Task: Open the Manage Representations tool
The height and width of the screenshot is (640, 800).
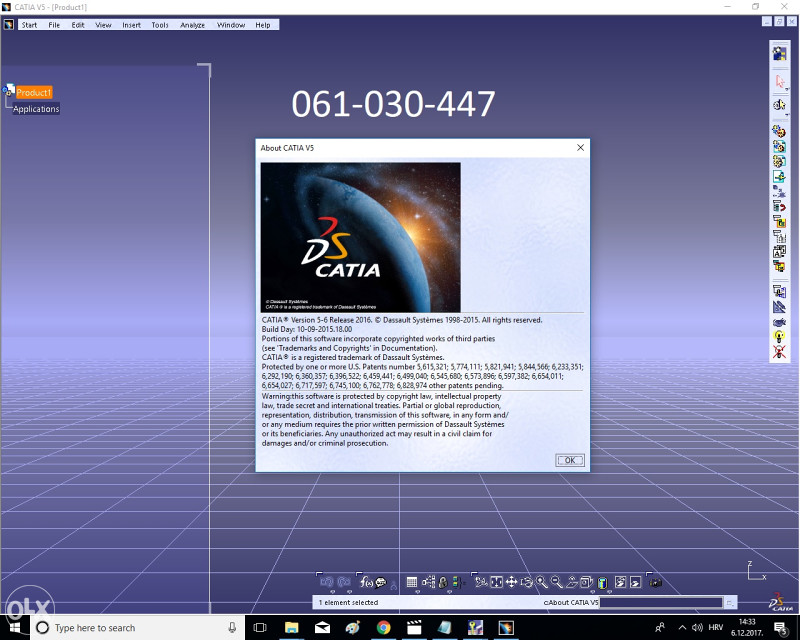Action: (779, 266)
